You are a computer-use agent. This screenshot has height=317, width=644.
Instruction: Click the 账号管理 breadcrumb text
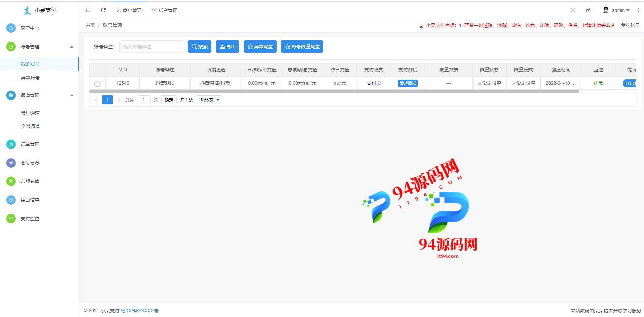pos(112,25)
